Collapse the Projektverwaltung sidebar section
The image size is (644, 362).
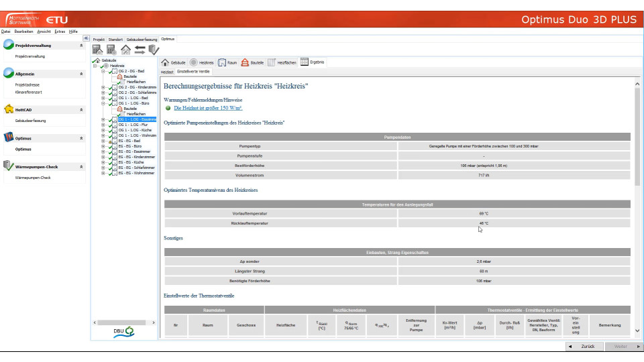[81, 46]
